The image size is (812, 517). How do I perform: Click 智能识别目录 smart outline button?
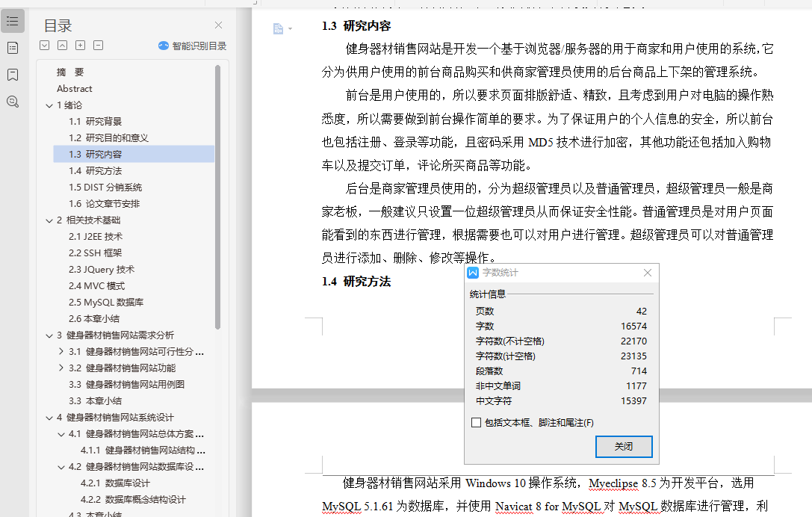pyautogui.click(x=192, y=46)
